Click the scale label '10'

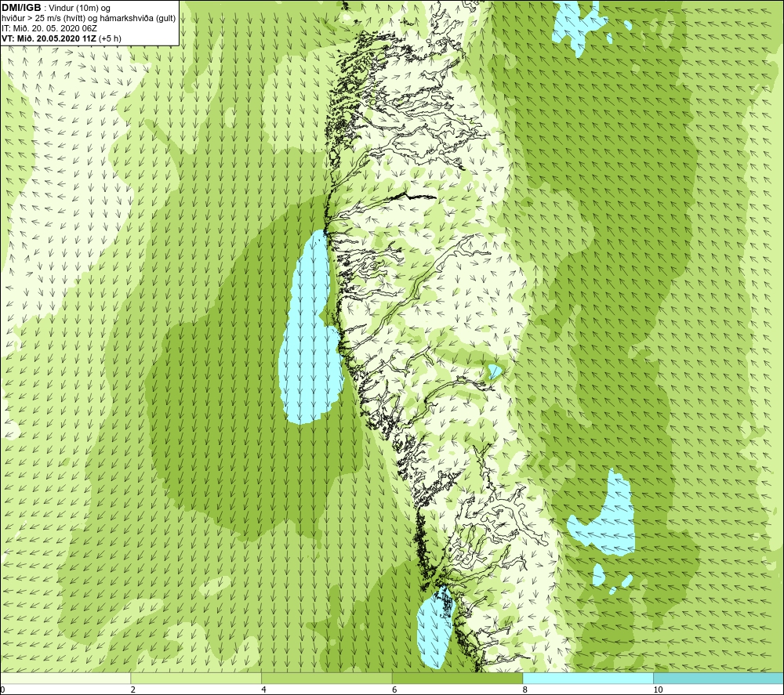658,690
